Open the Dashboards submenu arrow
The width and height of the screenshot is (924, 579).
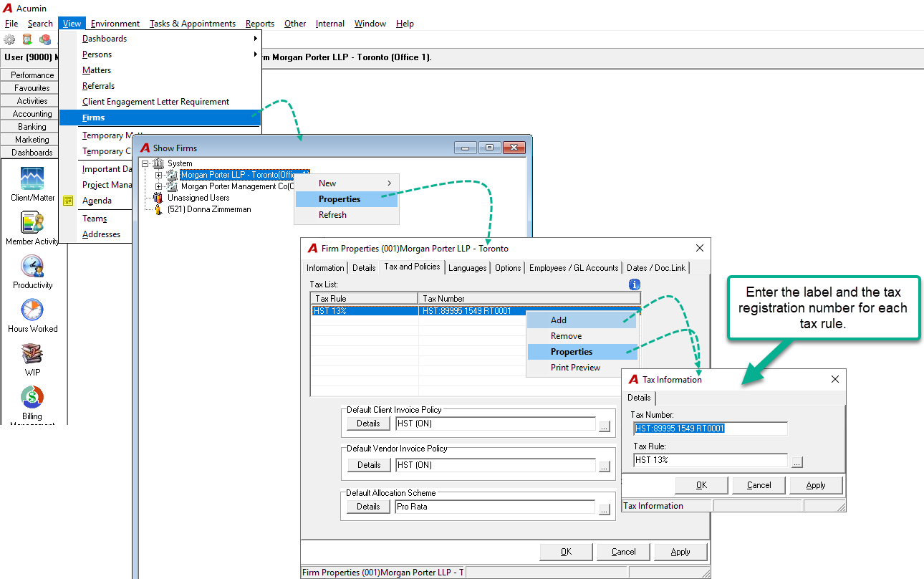(x=255, y=39)
